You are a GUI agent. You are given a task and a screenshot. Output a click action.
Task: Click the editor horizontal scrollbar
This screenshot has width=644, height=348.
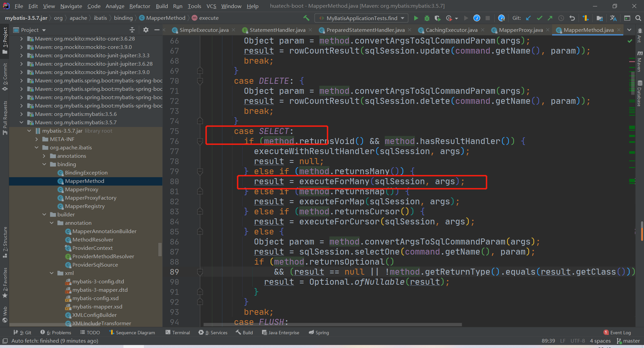point(332,324)
